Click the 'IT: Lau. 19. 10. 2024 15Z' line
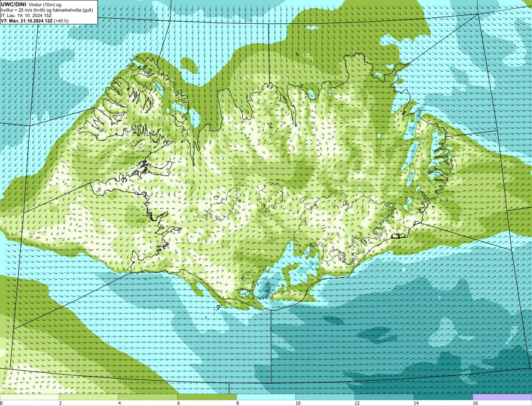 (x=27, y=15)
